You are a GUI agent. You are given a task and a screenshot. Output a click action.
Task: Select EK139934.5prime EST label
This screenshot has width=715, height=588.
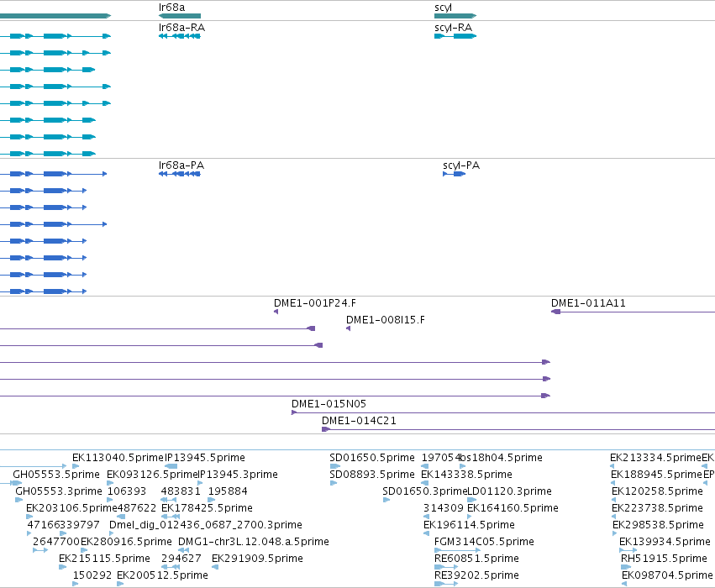665,542
